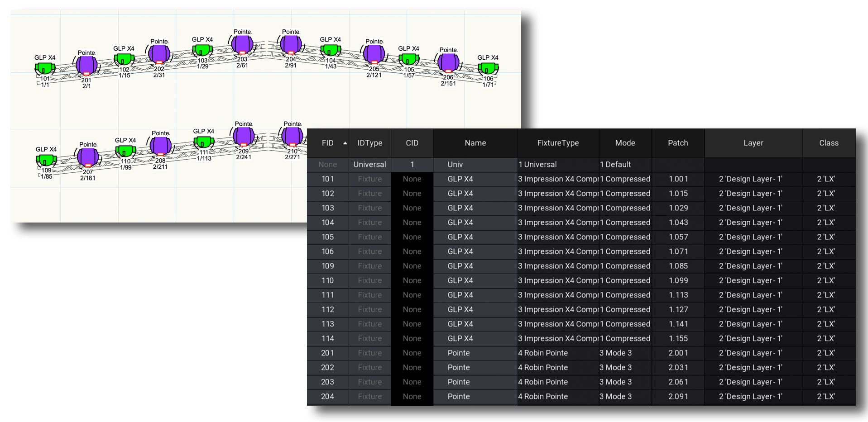Select the GLP X4 fixture symbol numbered 106
The height and width of the screenshot is (422, 868).
[488, 68]
